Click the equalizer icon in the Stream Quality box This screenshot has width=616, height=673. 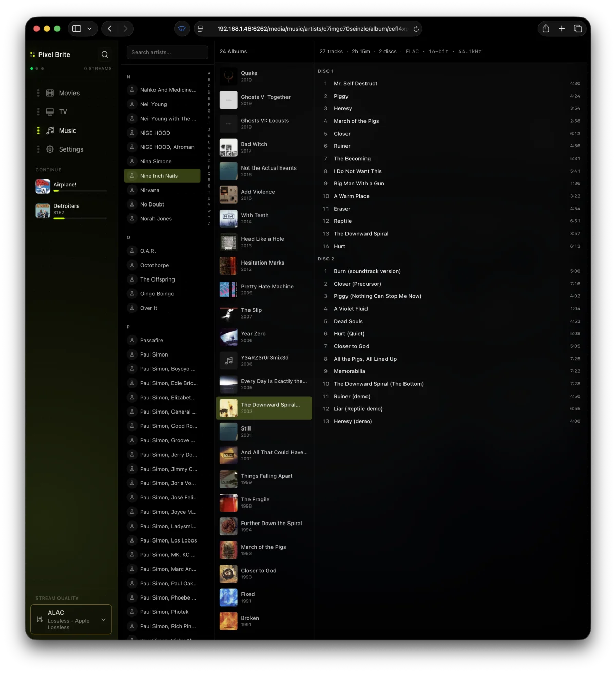point(40,620)
